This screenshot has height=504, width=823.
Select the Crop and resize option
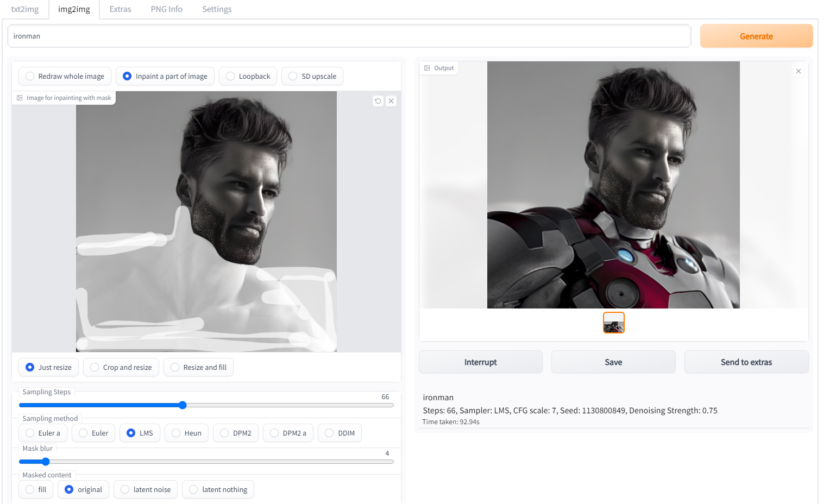tap(121, 367)
